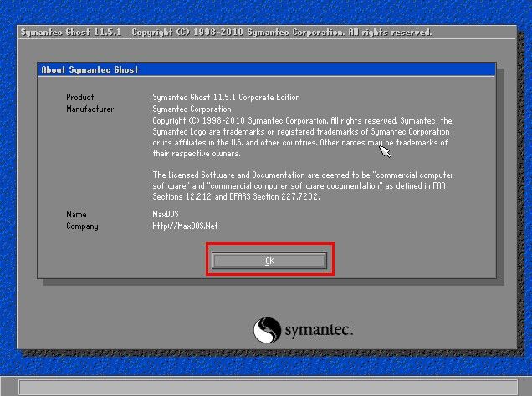Click the 'symantec.' wordmark text

tap(319, 330)
